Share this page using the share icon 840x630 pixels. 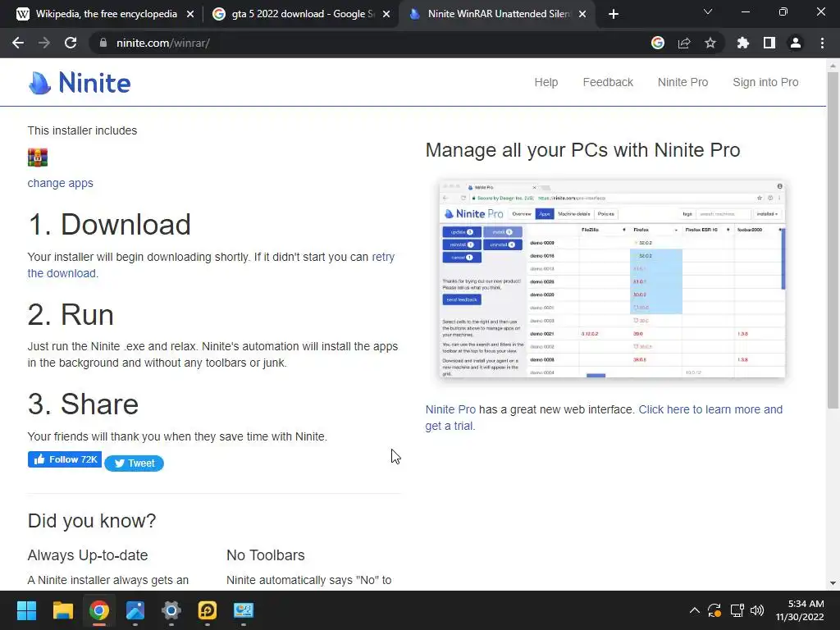[x=684, y=43]
